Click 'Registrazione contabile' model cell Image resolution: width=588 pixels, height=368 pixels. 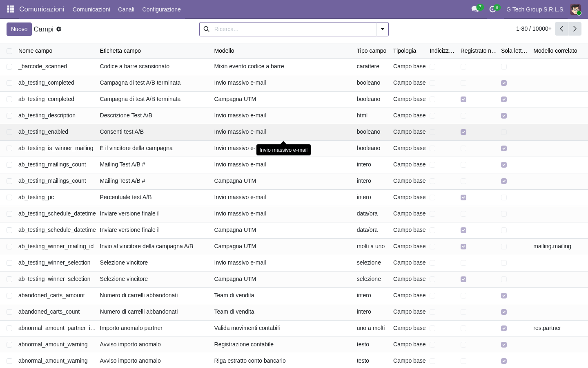pyautogui.click(x=244, y=344)
